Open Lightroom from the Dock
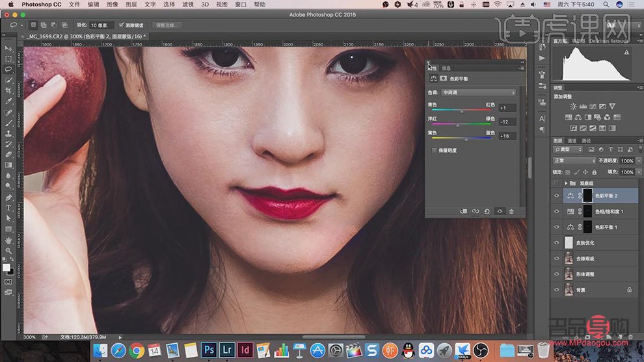 228,351
